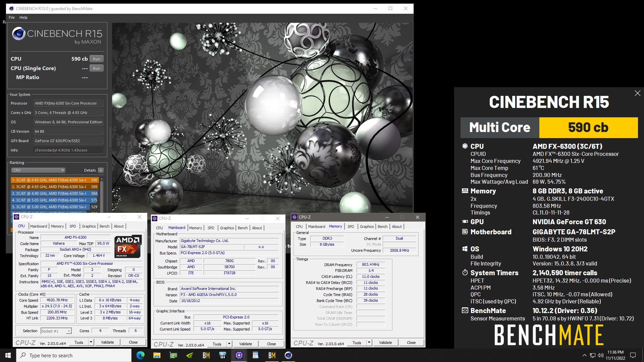Open the GPU-Z graphics card taskbar icon
The height and width of the screenshot is (362, 644).
point(173,355)
